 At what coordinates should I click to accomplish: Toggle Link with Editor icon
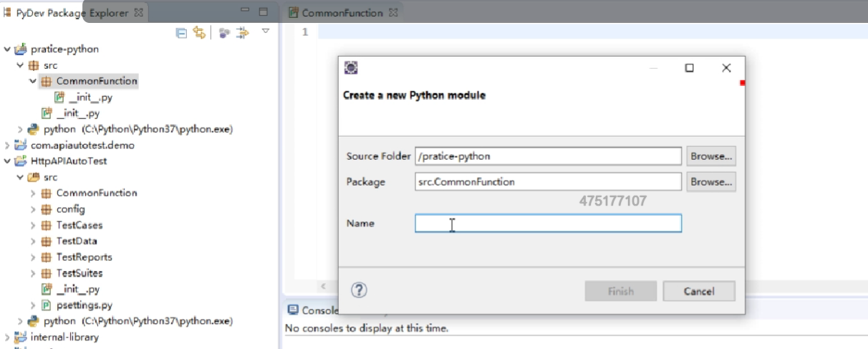click(x=198, y=33)
